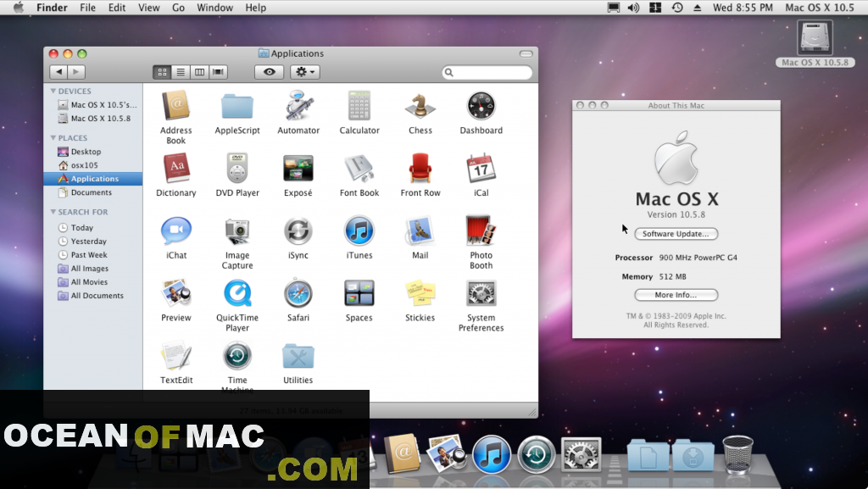
Task: Select the Automator app icon
Action: [x=298, y=106]
